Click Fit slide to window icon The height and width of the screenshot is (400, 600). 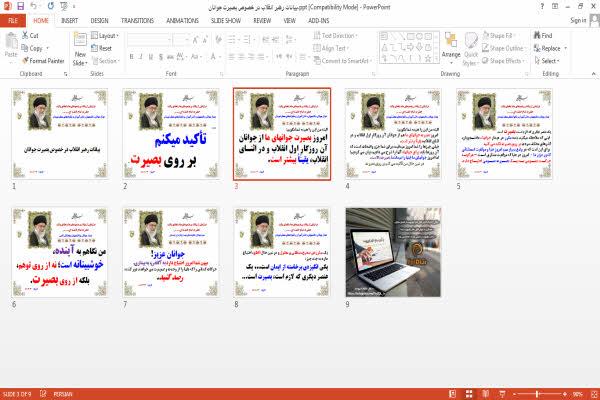click(594, 394)
